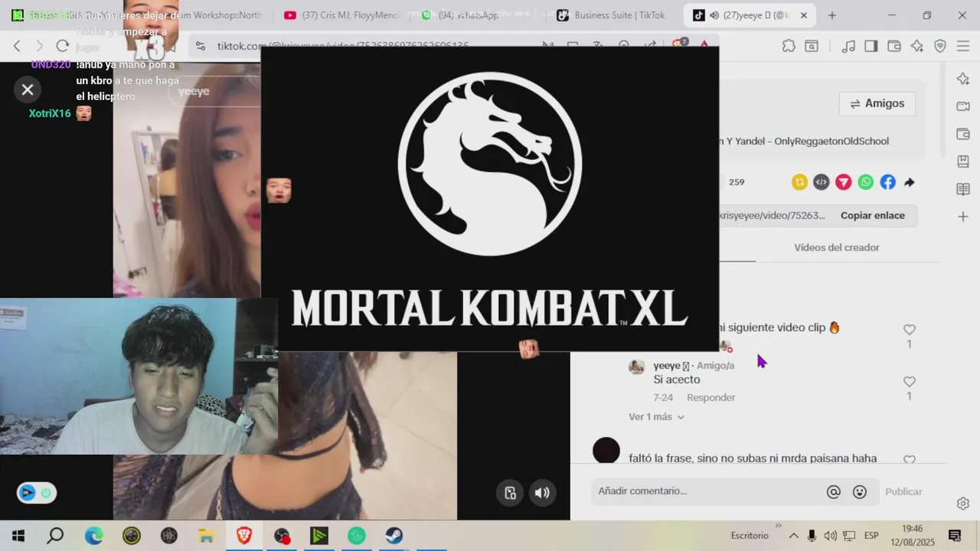The width and height of the screenshot is (980, 551).
Task: Open sidebar reading list icon
Action: 963,189
